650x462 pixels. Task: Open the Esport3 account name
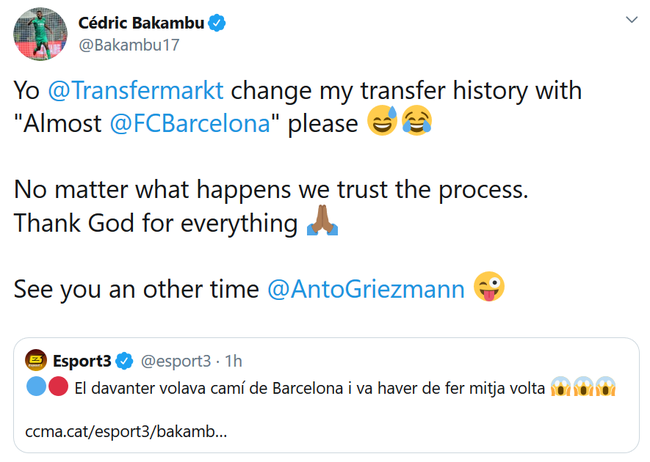(x=82, y=361)
